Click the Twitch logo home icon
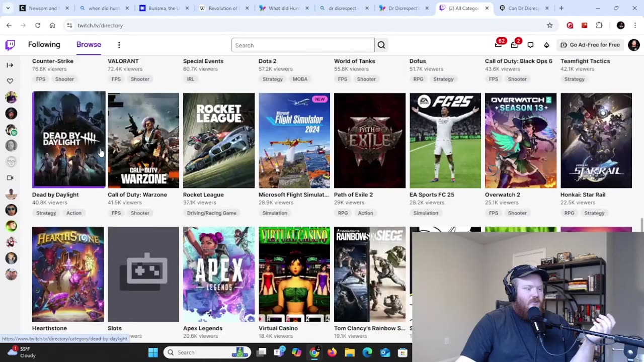Viewport: 644px width, 362px height. (10, 45)
